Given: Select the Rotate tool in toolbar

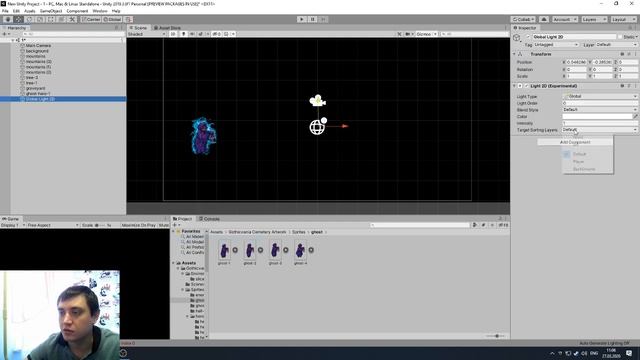Looking at the screenshot, I should [29, 19].
